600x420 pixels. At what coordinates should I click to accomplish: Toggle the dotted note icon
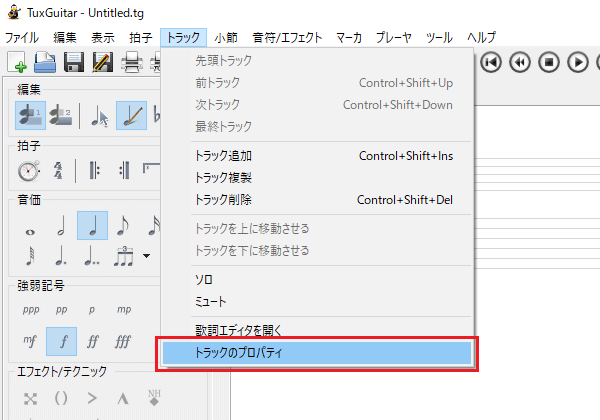click(x=61, y=256)
